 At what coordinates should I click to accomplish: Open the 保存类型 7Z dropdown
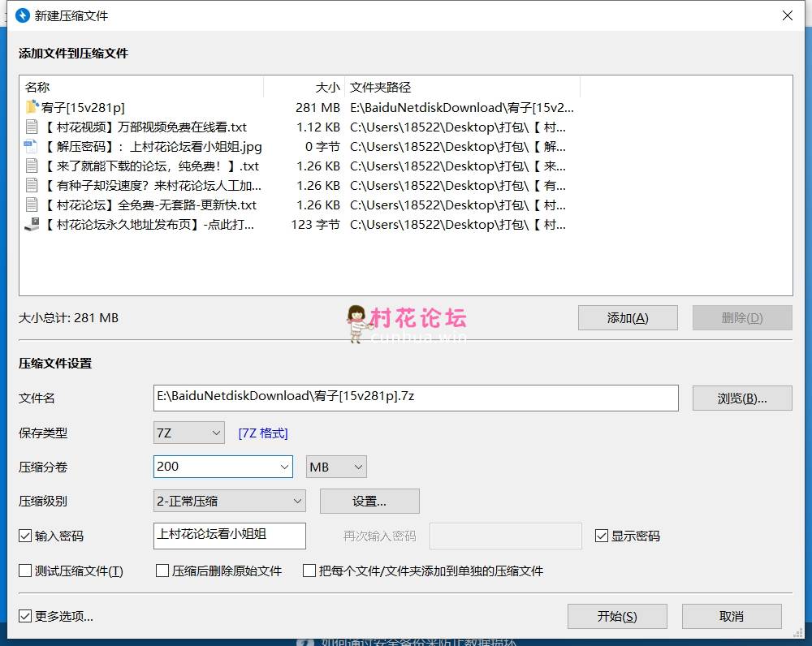click(x=189, y=433)
